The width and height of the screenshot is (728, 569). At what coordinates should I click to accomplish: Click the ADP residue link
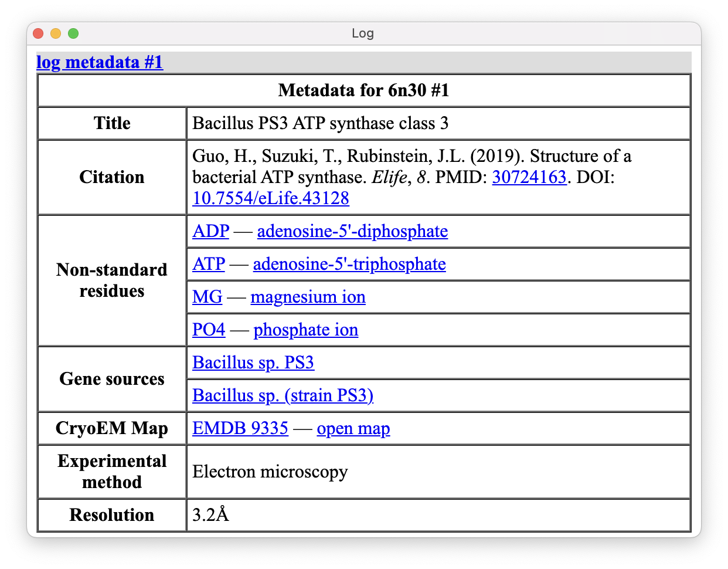click(210, 231)
